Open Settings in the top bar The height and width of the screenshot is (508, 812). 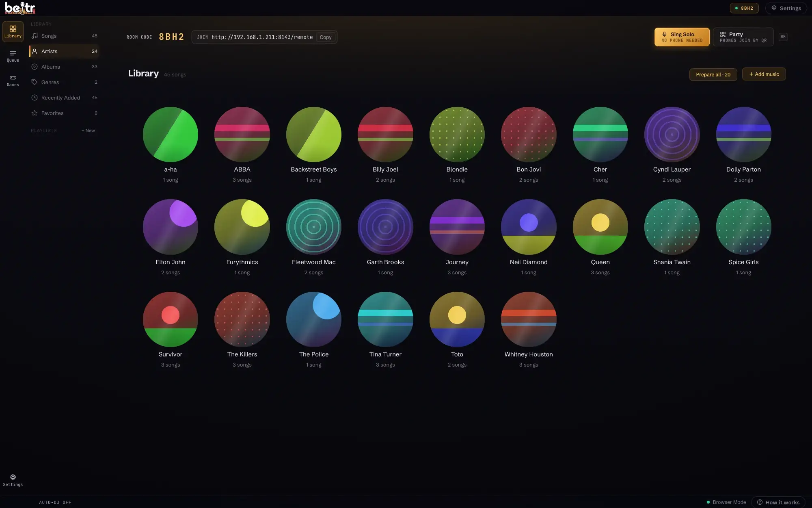786,8
